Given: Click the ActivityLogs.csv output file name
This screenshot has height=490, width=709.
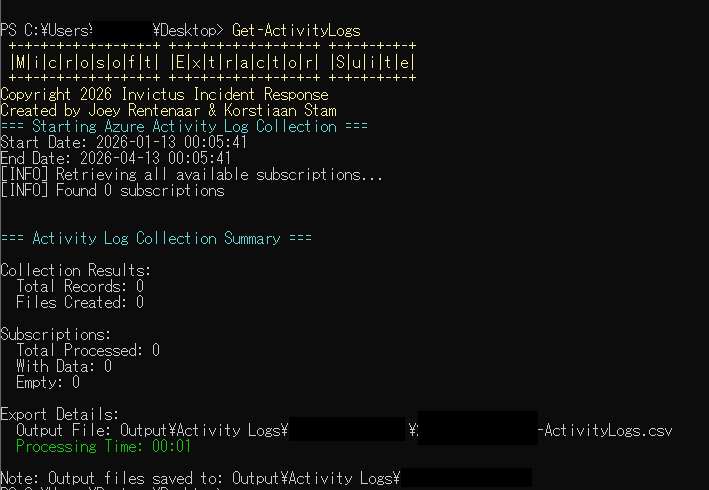Looking at the screenshot, I should 606,431.
